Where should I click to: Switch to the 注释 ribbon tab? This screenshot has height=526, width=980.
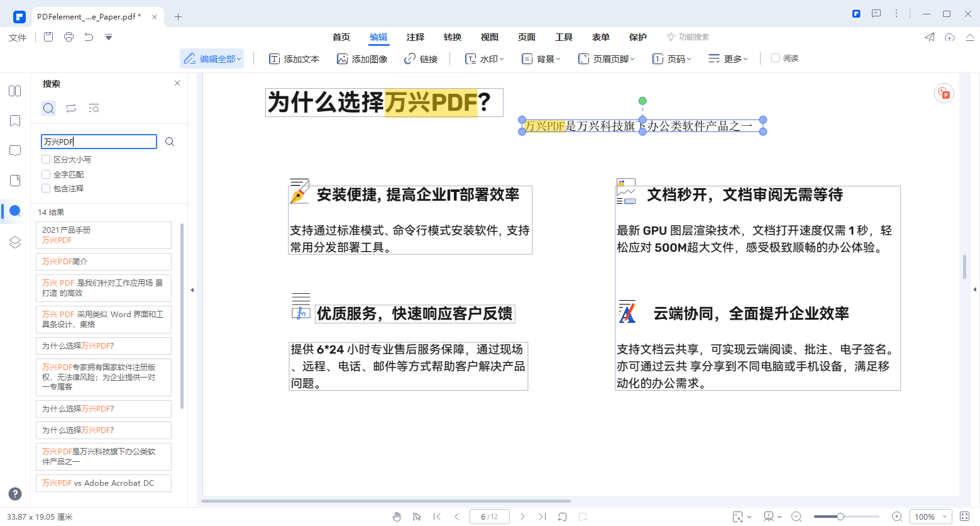415,37
